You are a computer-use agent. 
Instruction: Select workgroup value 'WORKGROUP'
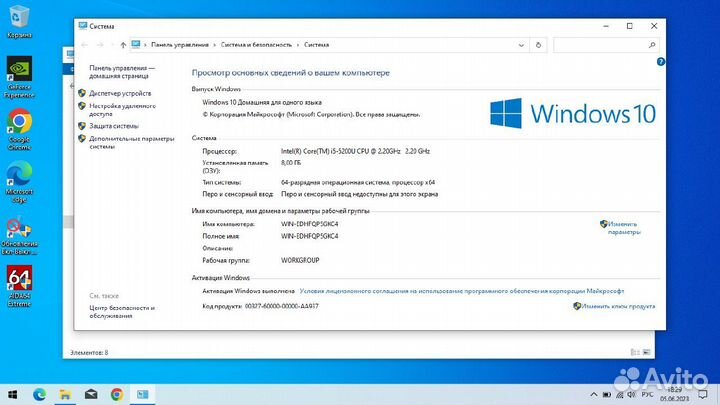300,260
